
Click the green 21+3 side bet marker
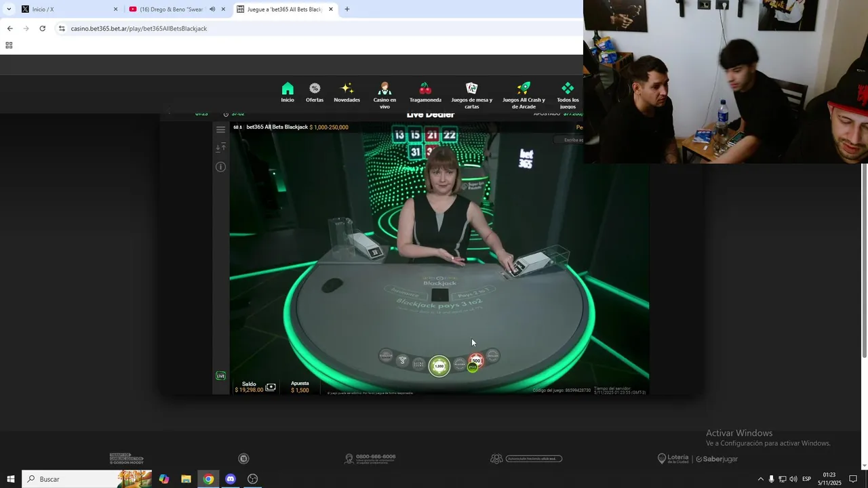[473, 367]
